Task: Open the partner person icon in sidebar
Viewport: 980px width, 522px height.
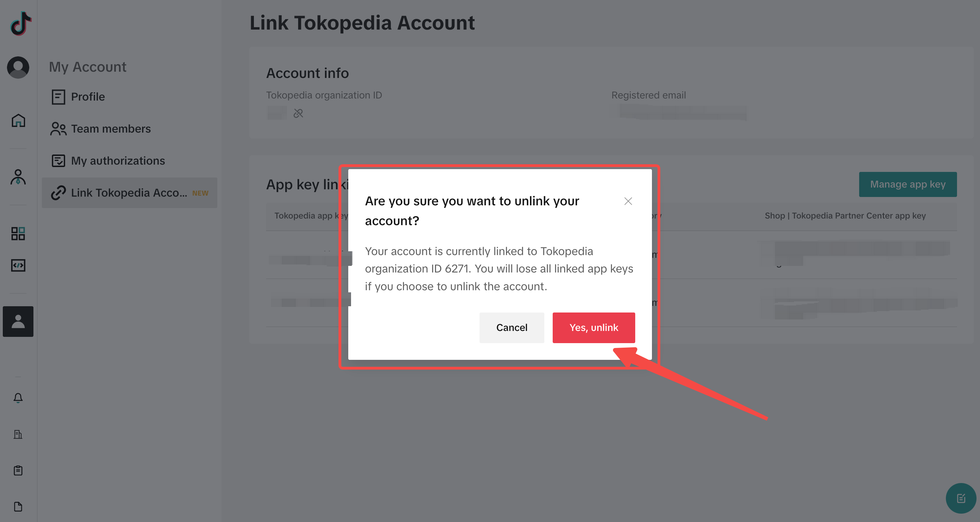Action: 18,177
